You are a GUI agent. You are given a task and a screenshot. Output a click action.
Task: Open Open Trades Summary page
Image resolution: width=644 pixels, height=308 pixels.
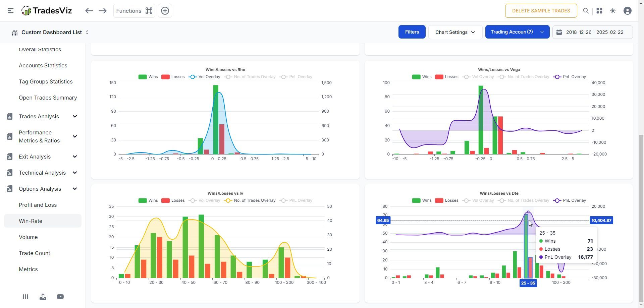click(48, 98)
